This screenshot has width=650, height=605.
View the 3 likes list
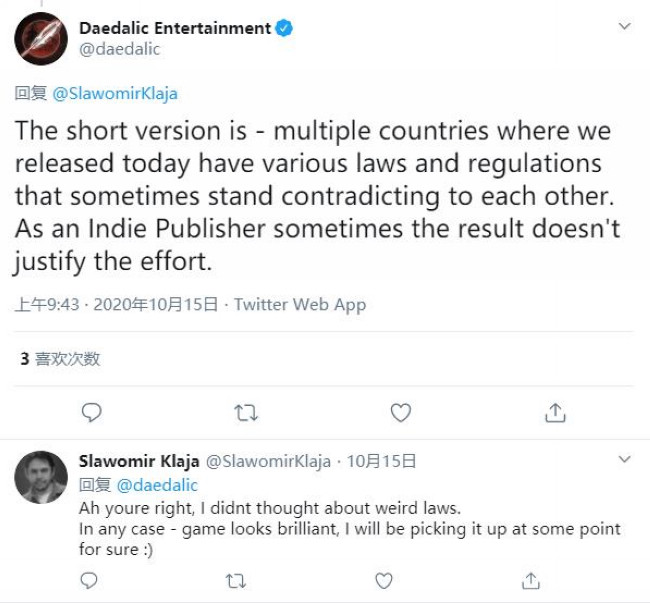pyautogui.click(x=60, y=358)
